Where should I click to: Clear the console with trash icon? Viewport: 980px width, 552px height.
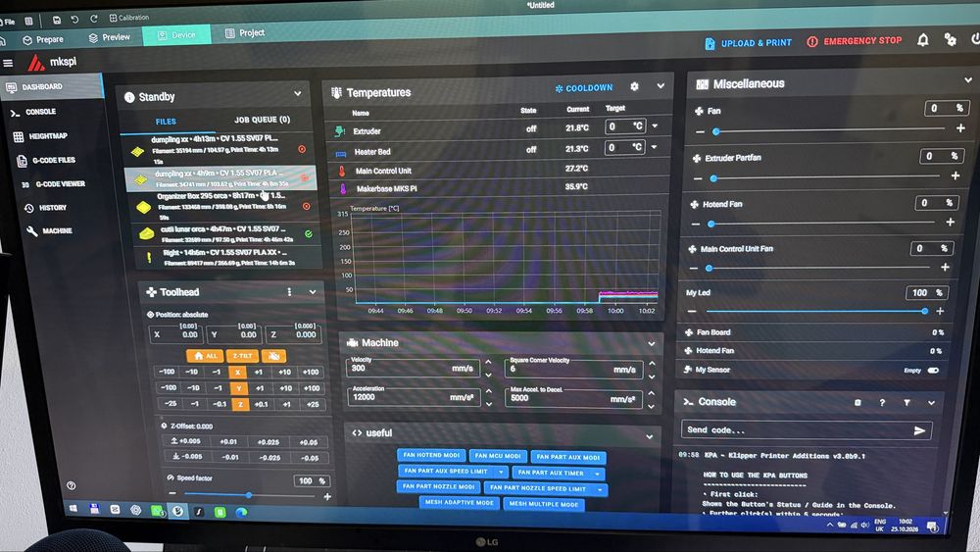tap(857, 403)
